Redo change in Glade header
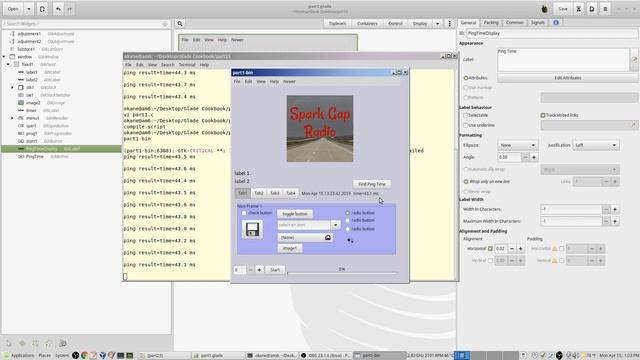Viewport: 640px width, 360px height. (x=70, y=9)
